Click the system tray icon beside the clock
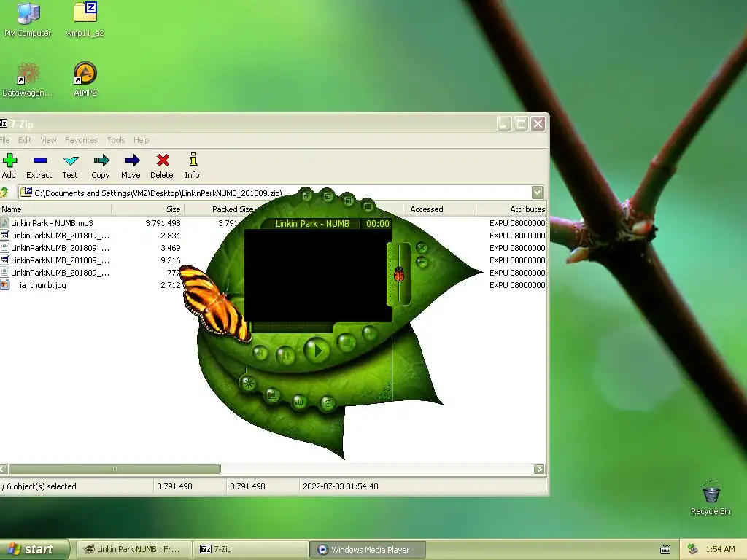The height and width of the screenshot is (560, 747). (693, 549)
